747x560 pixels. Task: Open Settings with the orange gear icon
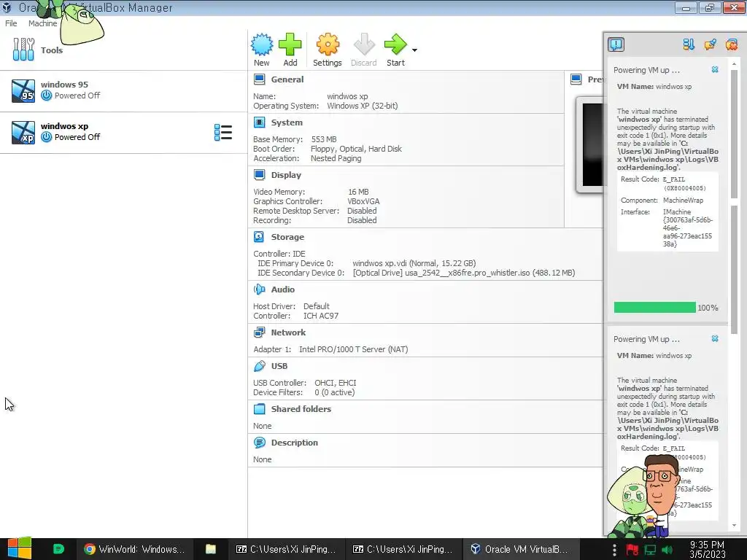(328, 44)
